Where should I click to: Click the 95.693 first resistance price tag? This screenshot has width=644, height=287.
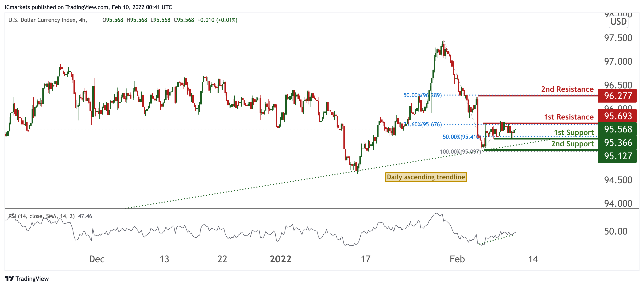[618, 116]
